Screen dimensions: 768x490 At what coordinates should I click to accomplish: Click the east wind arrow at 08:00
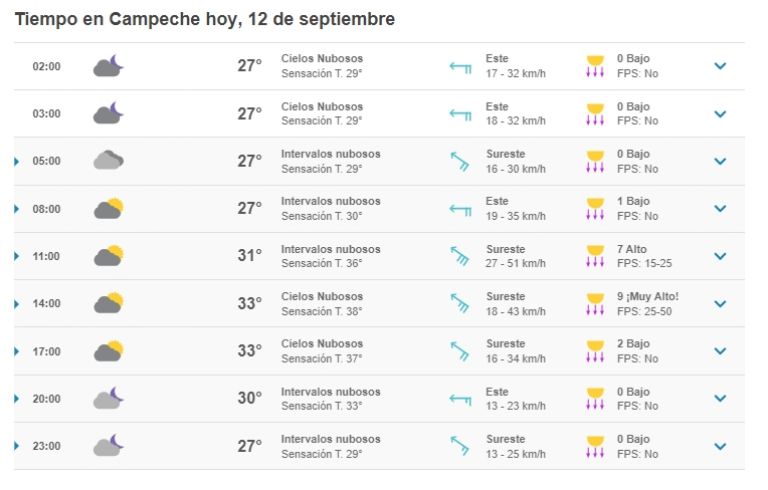460,209
